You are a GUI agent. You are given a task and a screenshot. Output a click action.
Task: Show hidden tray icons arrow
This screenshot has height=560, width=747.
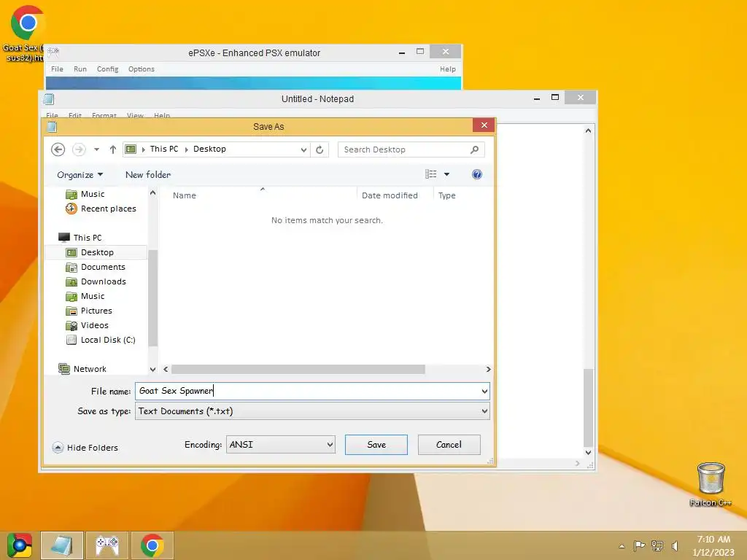click(622, 545)
